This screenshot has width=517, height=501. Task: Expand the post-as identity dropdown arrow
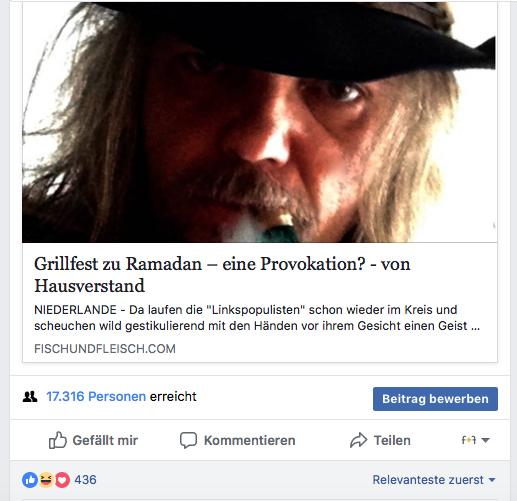click(486, 440)
